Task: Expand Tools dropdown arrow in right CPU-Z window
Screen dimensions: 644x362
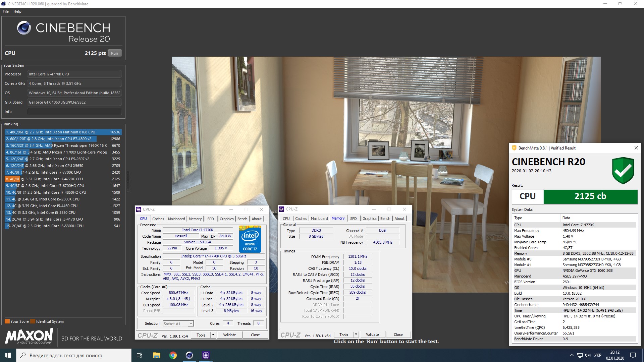Action: click(x=356, y=335)
